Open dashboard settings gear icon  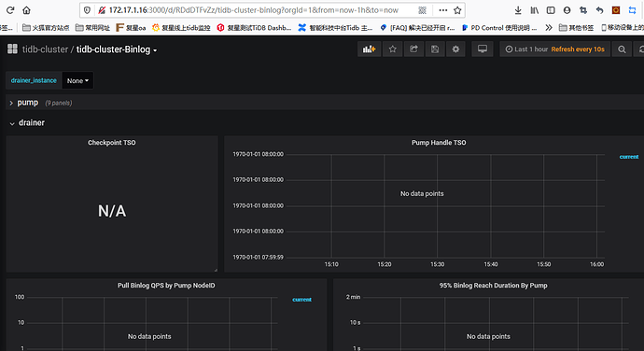tap(455, 49)
